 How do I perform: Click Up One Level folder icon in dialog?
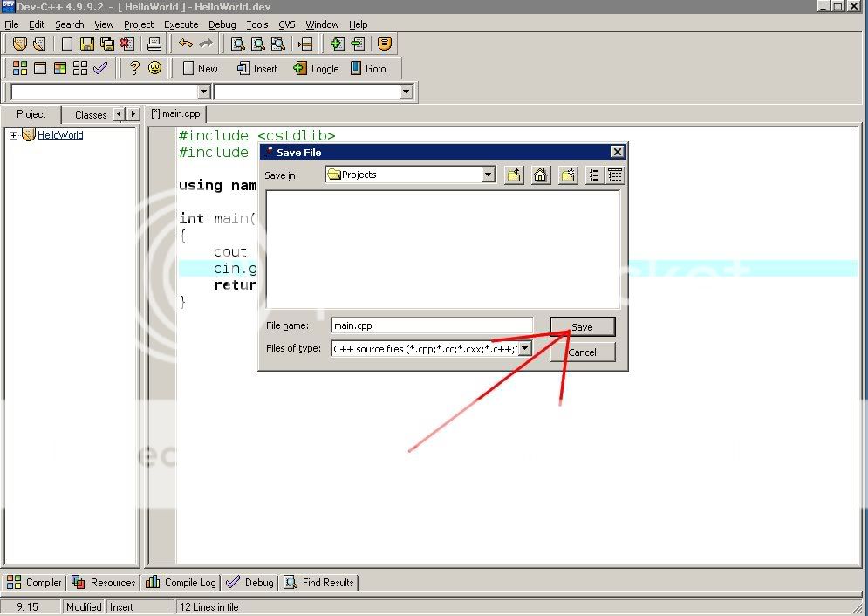click(x=514, y=175)
